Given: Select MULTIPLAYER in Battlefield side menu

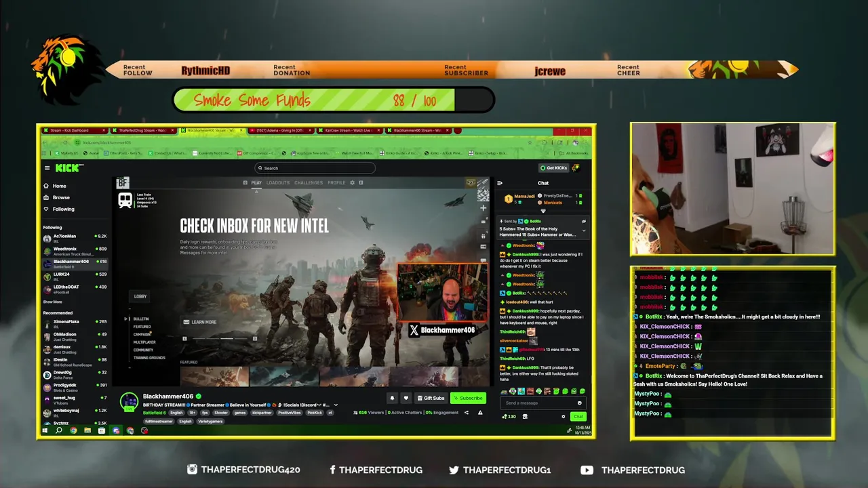Looking at the screenshot, I should click(144, 342).
